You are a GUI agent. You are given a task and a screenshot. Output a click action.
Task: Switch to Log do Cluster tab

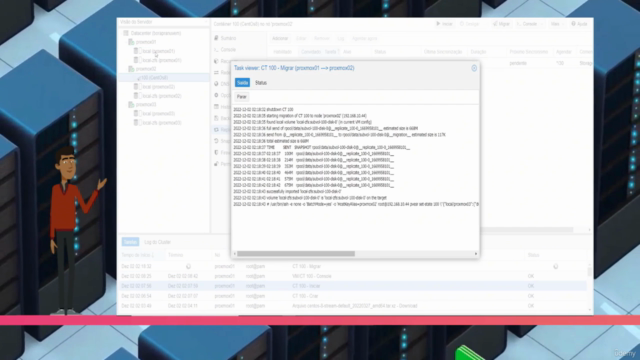(x=158, y=242)
